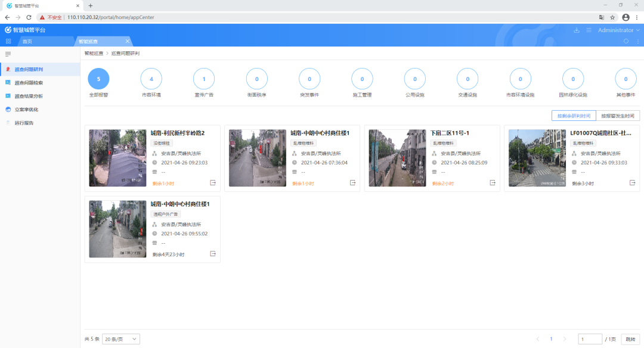
Task: Select the 市容环境 category circle
Action: tap(151, 79)
